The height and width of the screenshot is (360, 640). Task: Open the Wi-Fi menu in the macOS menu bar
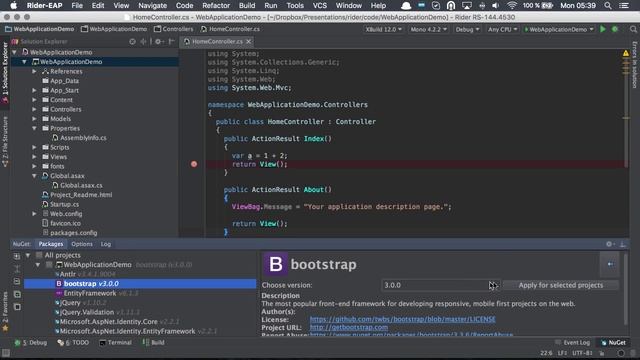tap(511, 5)
